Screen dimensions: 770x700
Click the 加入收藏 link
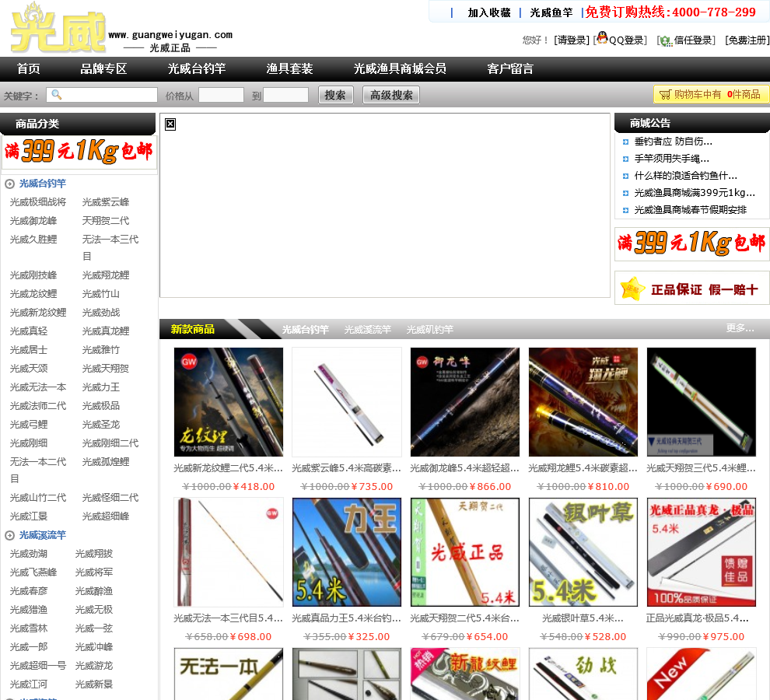click(489, 12)
